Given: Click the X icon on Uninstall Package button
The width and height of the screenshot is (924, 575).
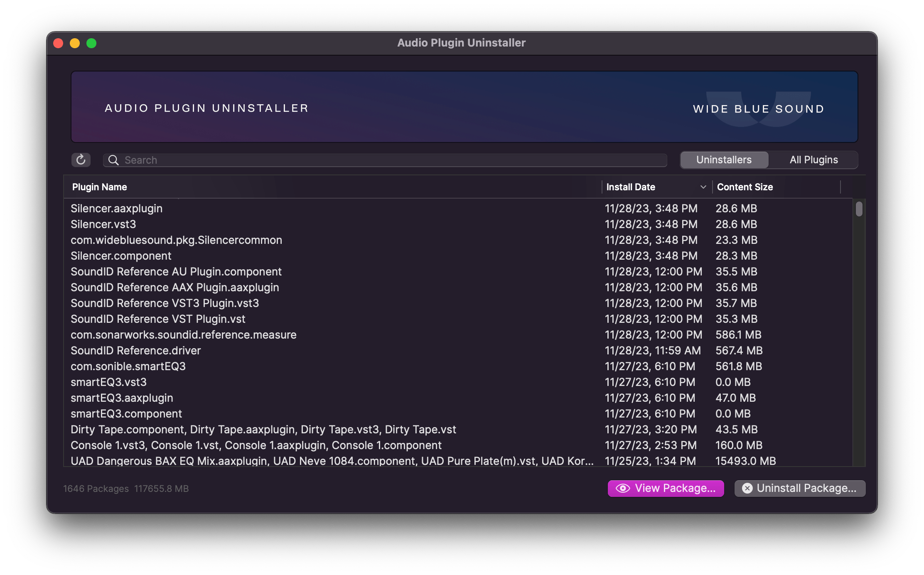Looking at the screenshot, I should 747,488.
